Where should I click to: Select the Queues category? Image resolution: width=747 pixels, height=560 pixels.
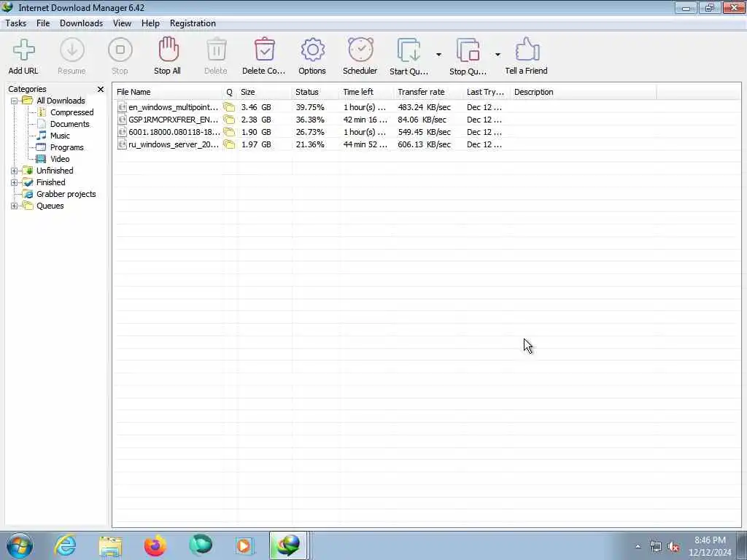50,206
